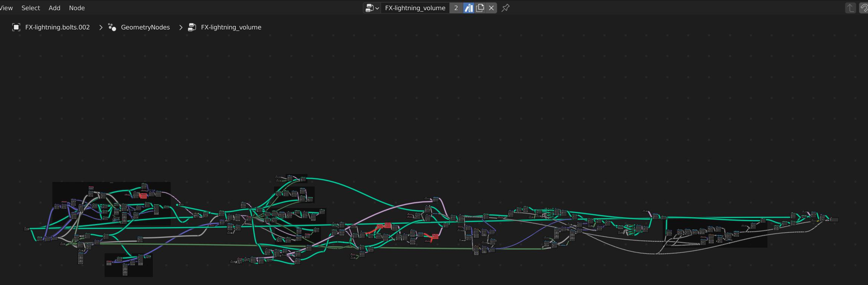Click the snapping icon at header's right edge
This screenshot has width=868, height=285.
863,8
